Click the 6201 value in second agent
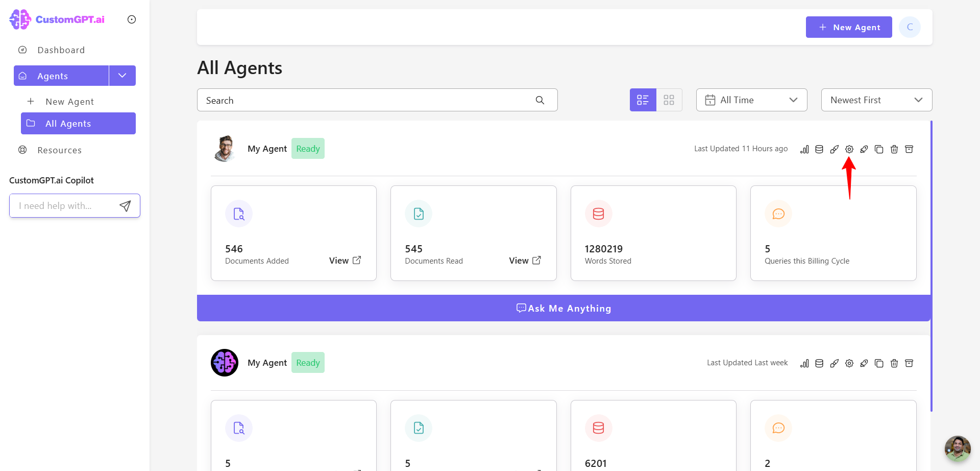This screenshot has width=980, height=471. pos(596,463)
